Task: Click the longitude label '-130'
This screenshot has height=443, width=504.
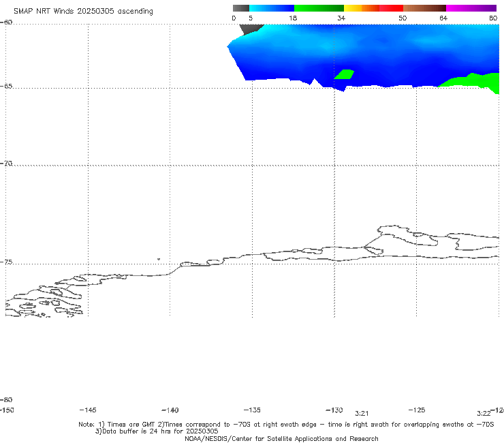Action: click(x=334, y=410)
